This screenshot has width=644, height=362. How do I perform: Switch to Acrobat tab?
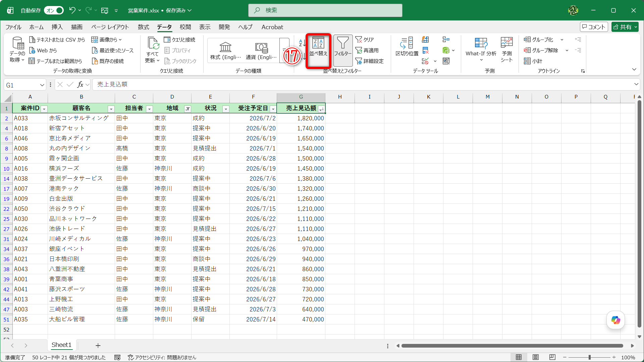[x=272, y=27]
